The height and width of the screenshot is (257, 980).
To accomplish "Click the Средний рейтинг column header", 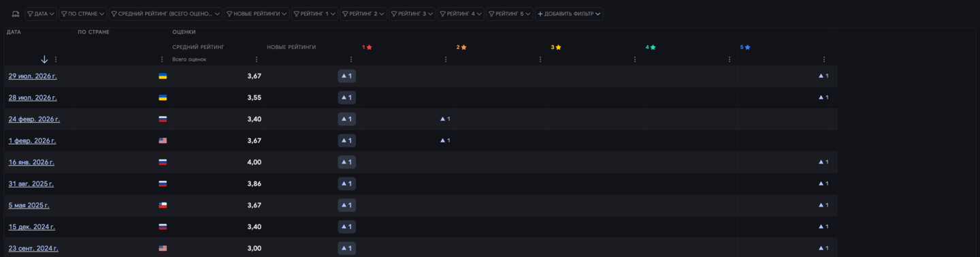I will [x=199, y=47].
